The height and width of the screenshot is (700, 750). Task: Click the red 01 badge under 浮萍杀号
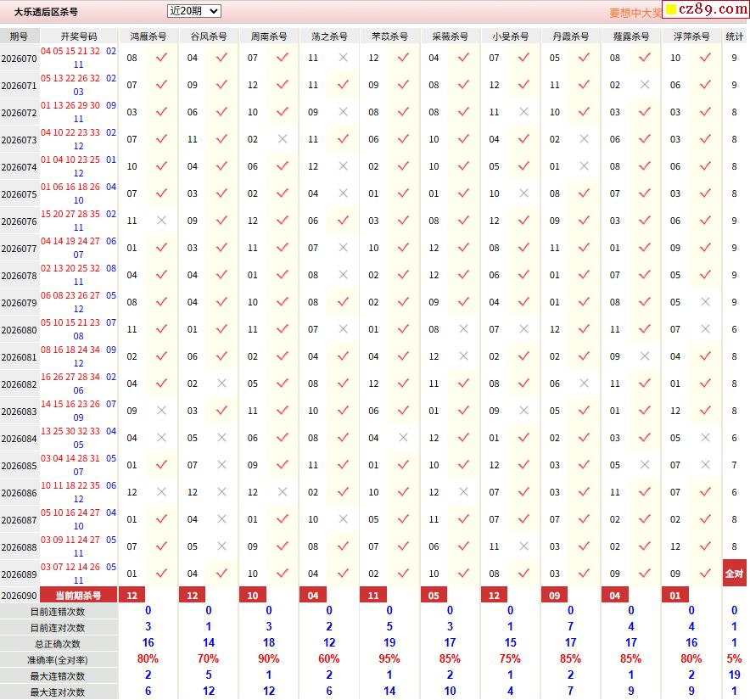click(x=674, y=596)
